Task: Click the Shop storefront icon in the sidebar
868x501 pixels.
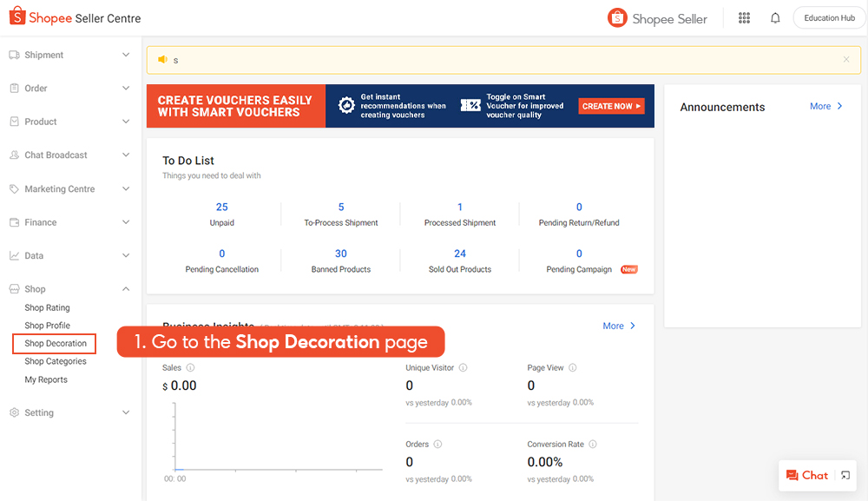Action: 15,289
